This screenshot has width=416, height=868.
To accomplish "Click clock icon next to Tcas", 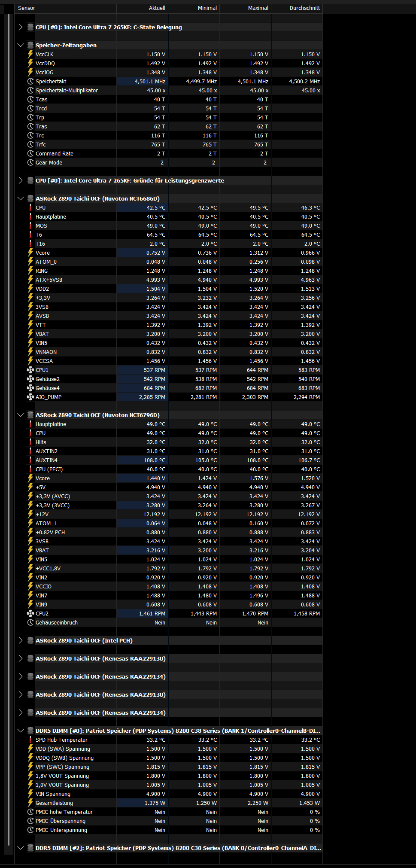I will [30, 99].
